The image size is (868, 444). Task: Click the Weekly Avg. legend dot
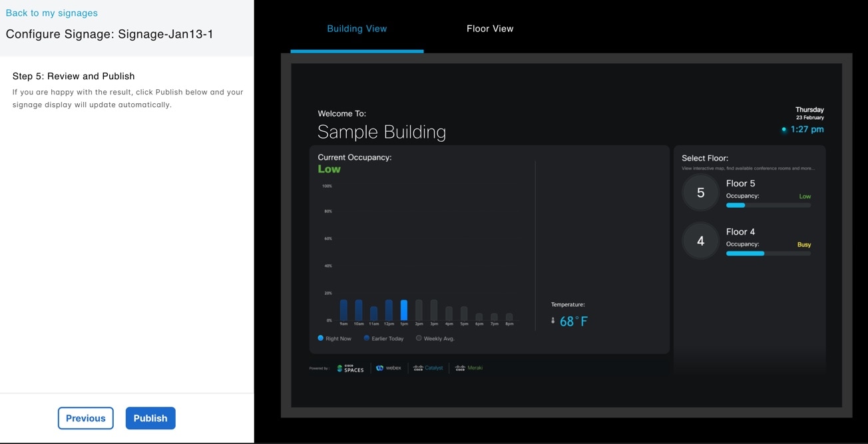419,338
